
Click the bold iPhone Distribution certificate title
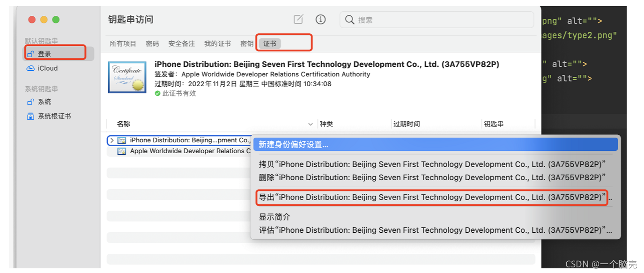tap(327, 65)
